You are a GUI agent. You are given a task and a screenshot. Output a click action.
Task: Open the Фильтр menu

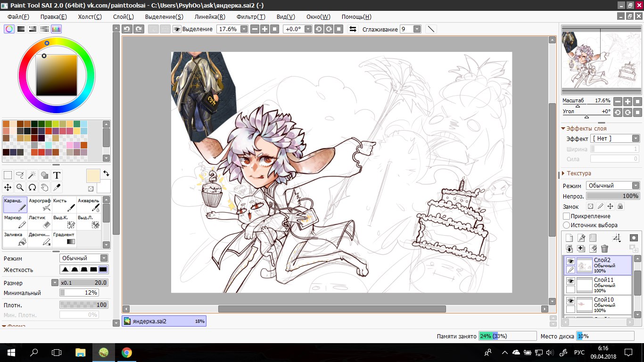251,16
